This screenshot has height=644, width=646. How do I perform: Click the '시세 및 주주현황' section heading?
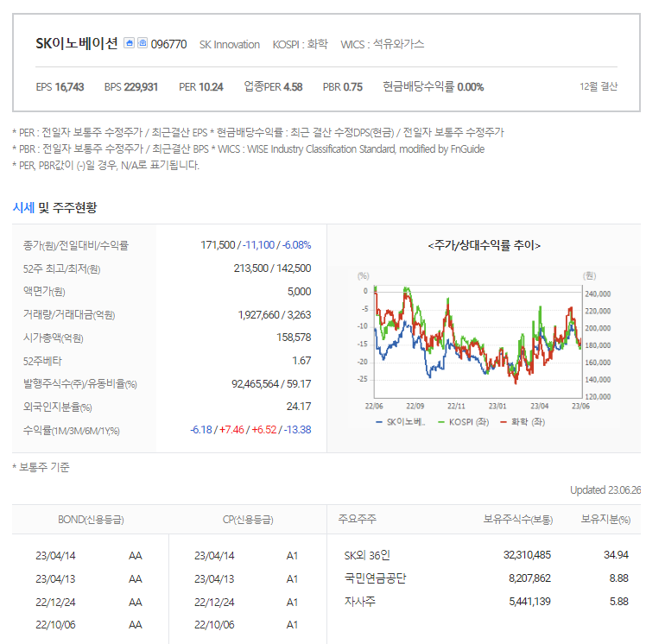(x=54, y=207)
